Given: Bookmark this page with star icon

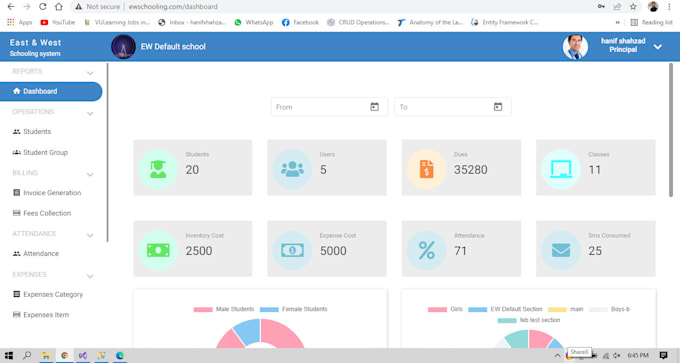Looking at the screenshot, I should click(x=633, y=7).
